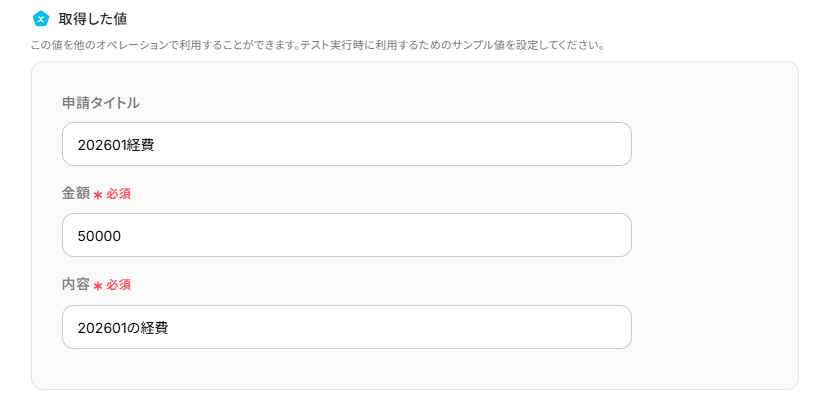
Task: Click the red asterisk next to 内容
Action: point(98,286)
